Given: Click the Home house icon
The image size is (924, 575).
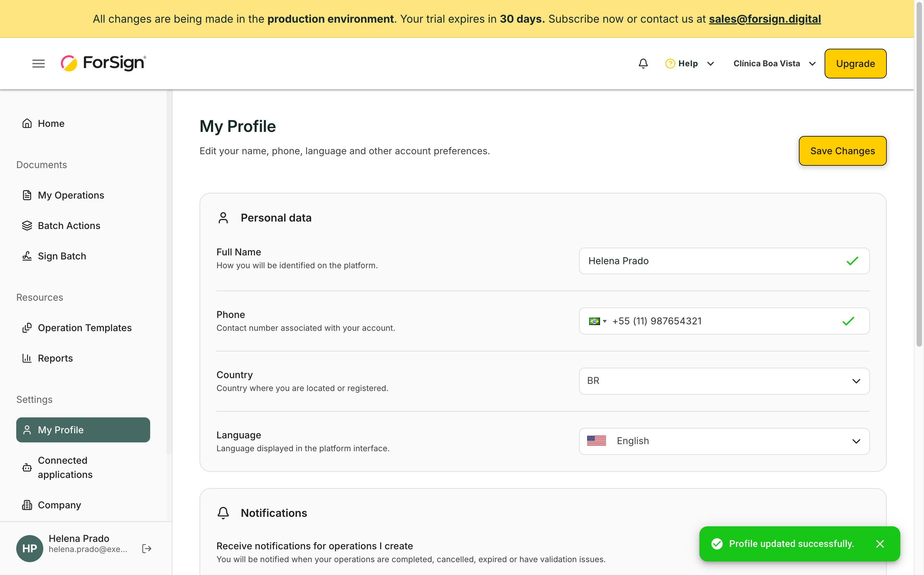Looking at the screenshot, I should 27,123.
